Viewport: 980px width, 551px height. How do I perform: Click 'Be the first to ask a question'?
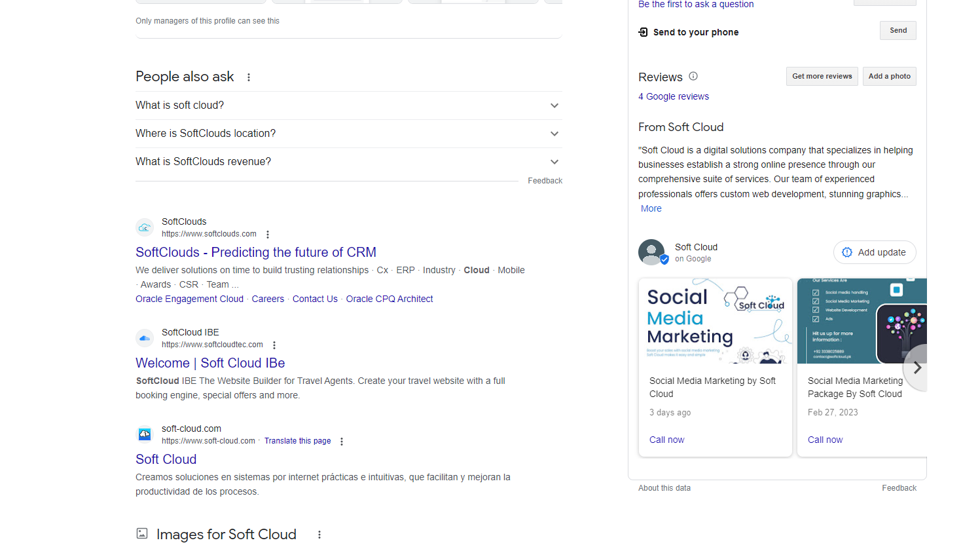point(696,5)
